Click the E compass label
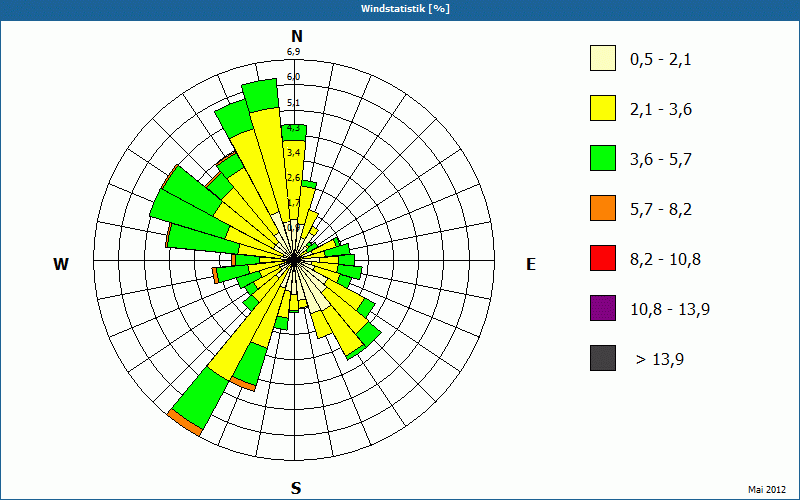800x500 pixels. [531, 264]
